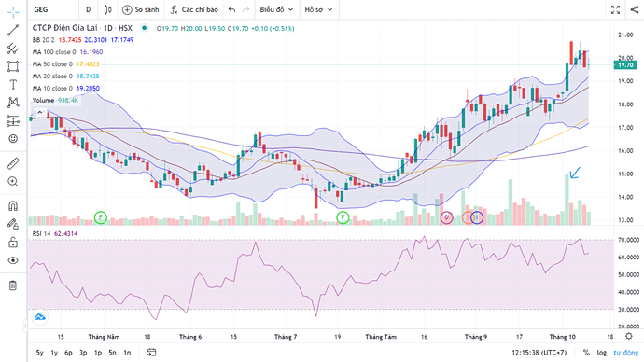The width and height of the screenshot is (644, 362).
Task: Select the 1y time range
Action: point(54,353)
